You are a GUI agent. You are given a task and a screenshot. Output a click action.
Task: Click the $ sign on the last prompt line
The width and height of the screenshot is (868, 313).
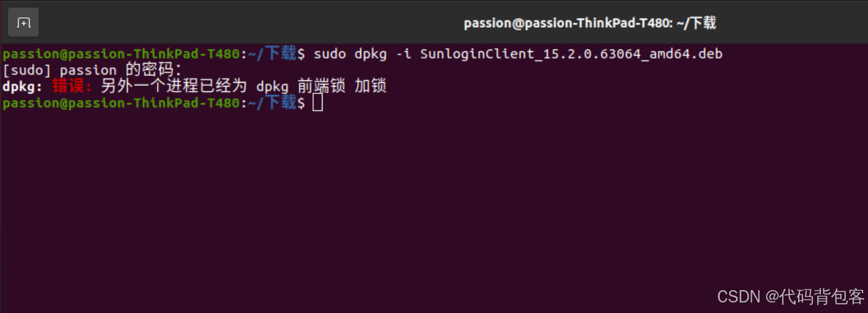(x=301, y=103)
